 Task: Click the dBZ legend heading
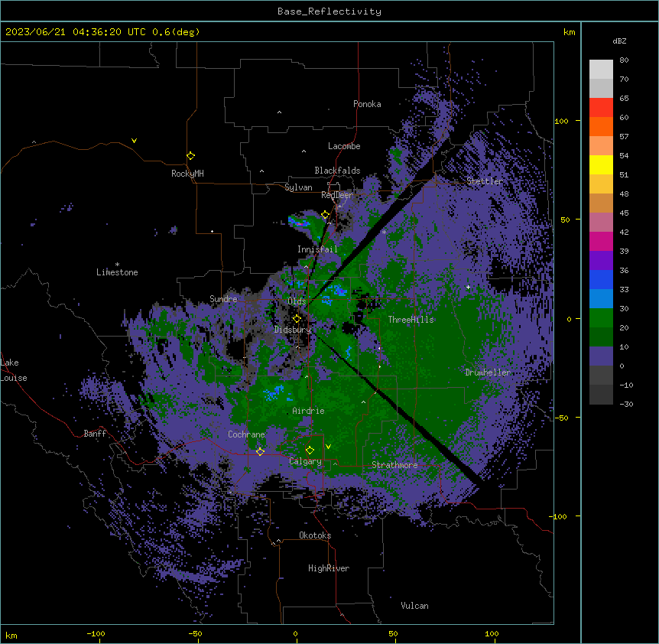pyautogui.click(x=619, y=41)
